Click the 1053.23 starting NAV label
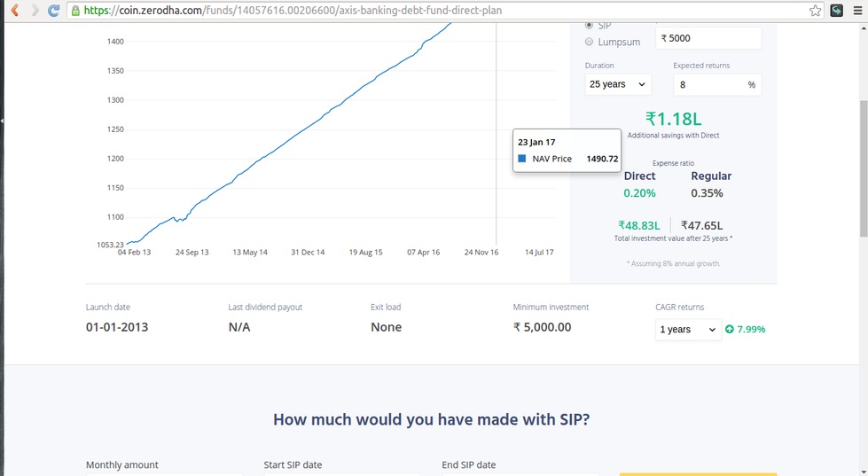 [x=110, y=245]
